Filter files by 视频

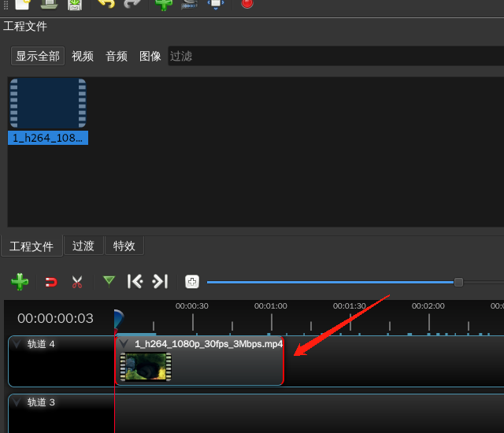83,56
